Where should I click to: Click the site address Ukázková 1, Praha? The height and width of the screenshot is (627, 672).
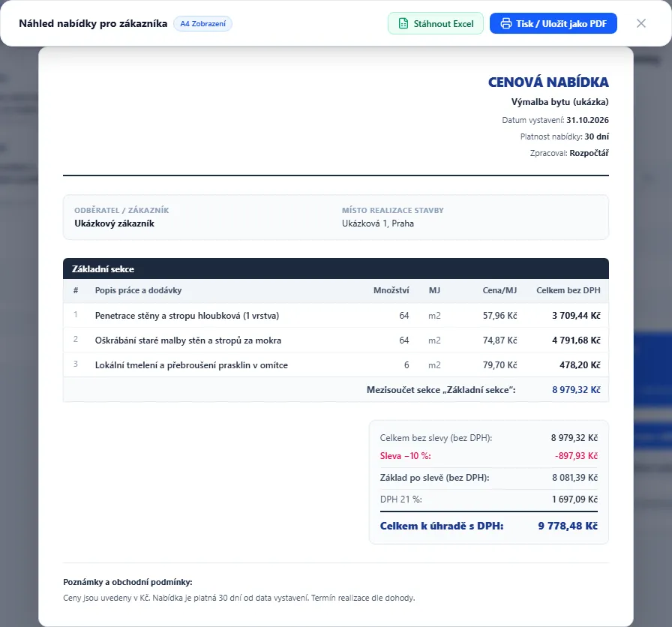click(x=377, y=223)
